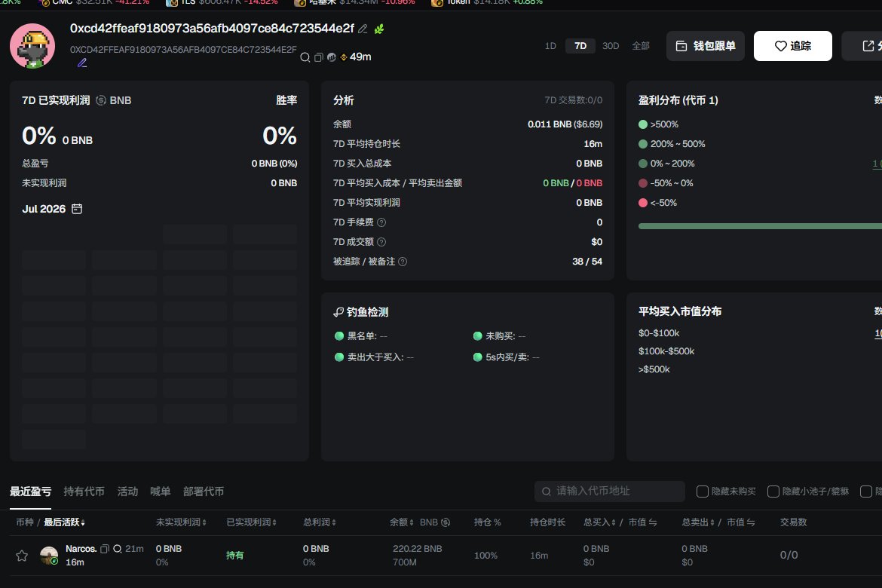This screenshot has height=588, width=882.
Task: Click the 38 / 54 tracked count value
Action: coord(587,262)
